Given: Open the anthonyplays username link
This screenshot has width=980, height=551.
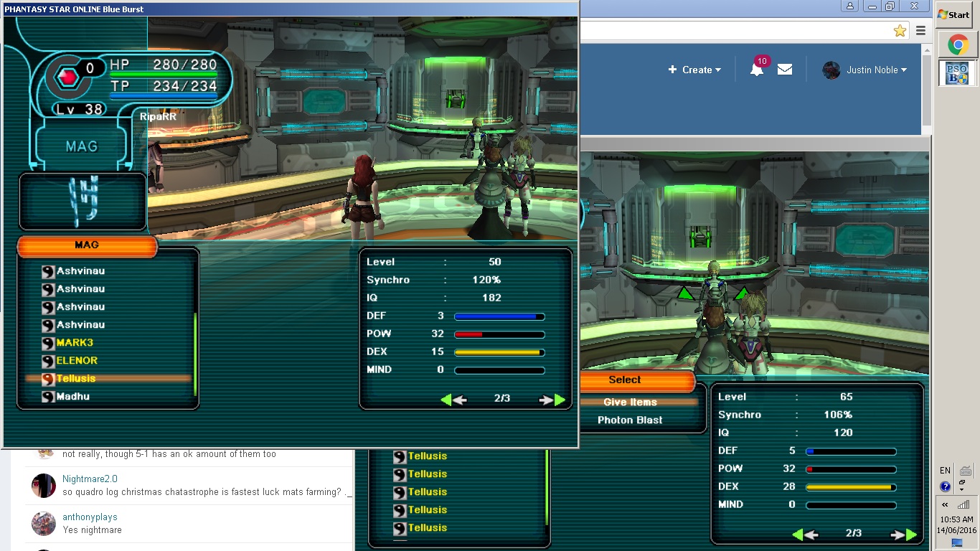Looking at the screenshot, I should [x=90, y=517].
